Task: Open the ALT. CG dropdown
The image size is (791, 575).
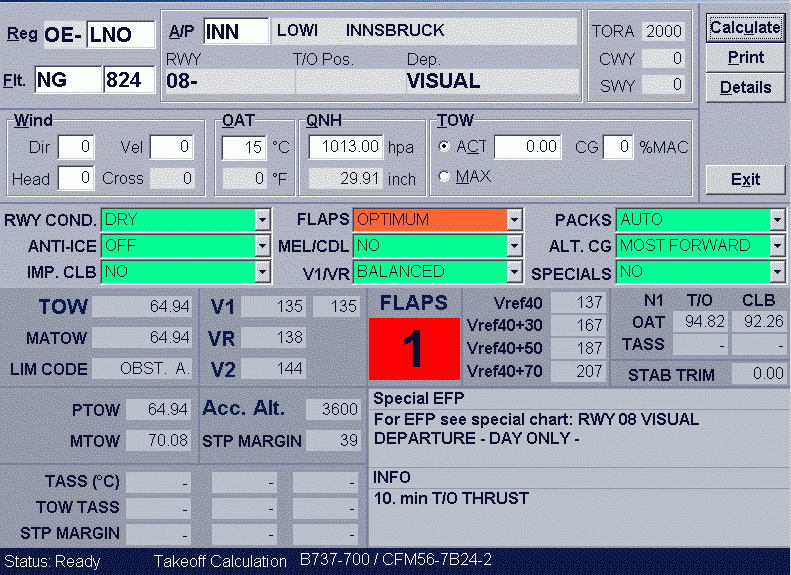Action: (x=777, y=246)
